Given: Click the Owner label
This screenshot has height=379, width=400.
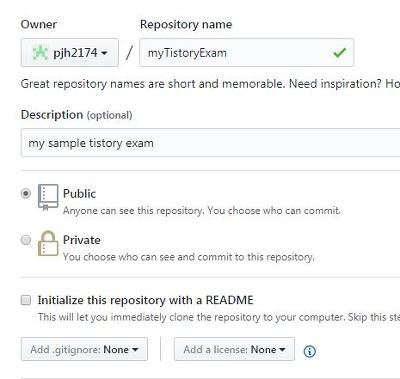Looking at the screenshot, I should click(x=39, y=24).
